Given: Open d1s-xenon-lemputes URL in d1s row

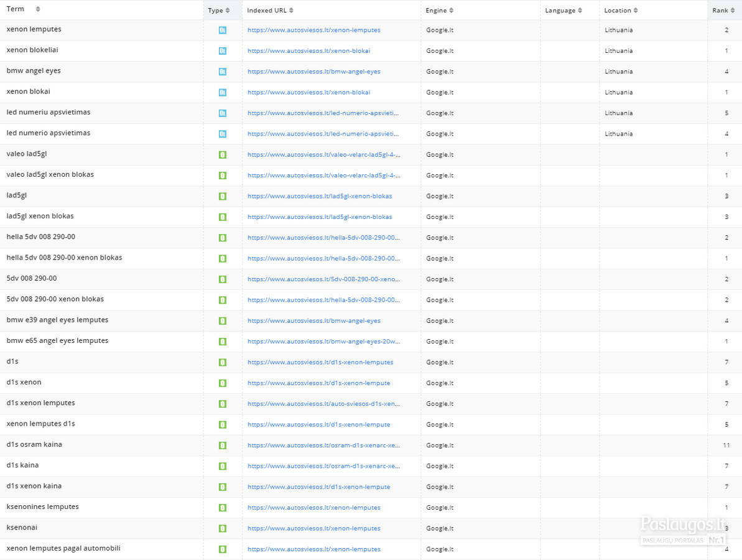Looking at the screenshot, I should pos(320,363).
